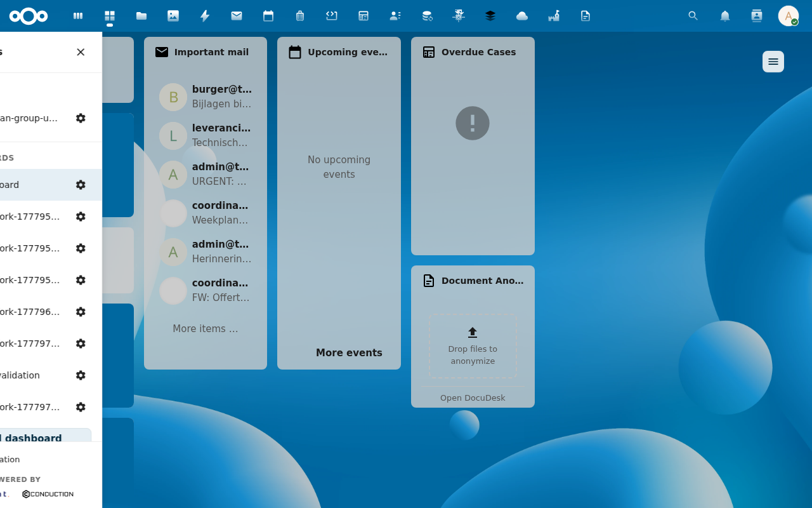Click the Overdue Cases widget title

(479, 52)
